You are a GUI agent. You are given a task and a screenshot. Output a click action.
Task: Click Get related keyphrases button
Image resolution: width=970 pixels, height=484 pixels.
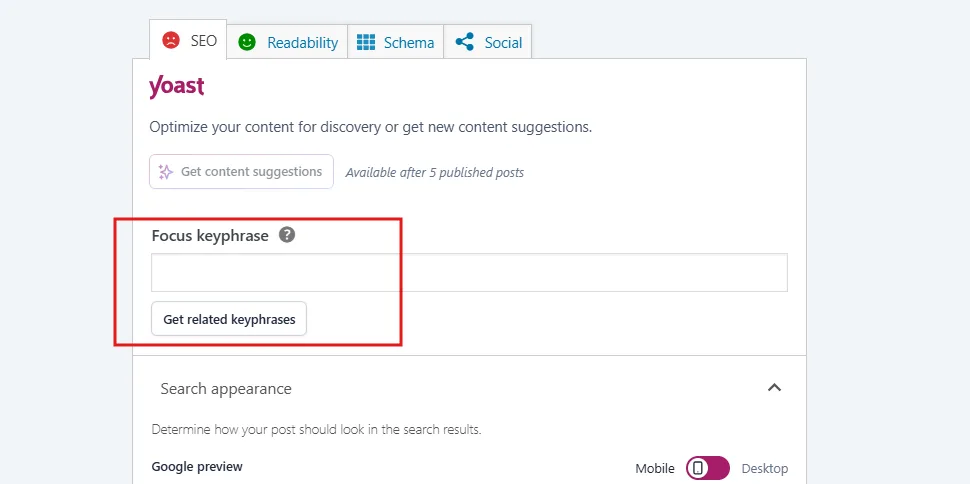[x=229, y=319]
